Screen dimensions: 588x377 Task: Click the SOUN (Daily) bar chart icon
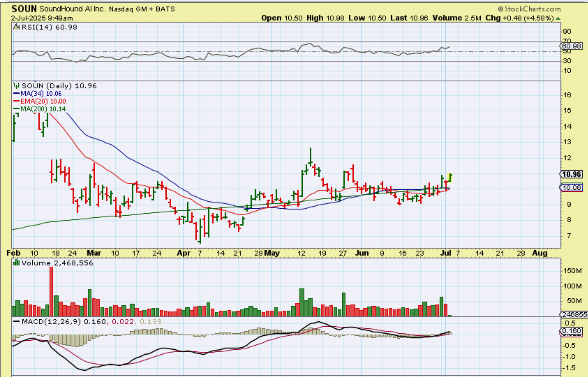[x=16, y=86]
